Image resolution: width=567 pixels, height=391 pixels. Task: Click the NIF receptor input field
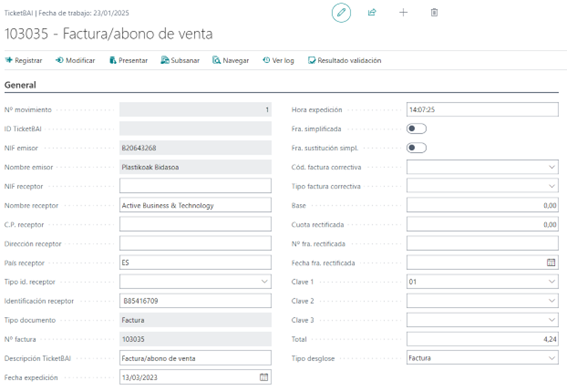[195, 186]
